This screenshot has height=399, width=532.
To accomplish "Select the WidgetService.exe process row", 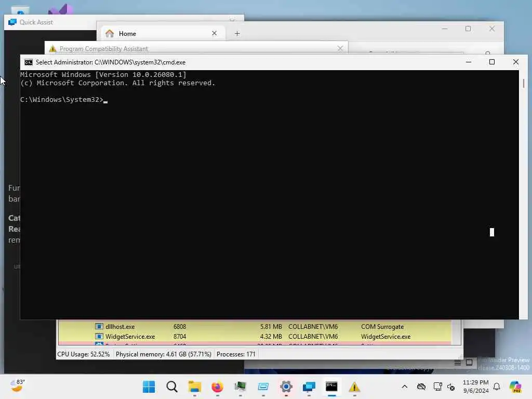I will pos(255,337).
